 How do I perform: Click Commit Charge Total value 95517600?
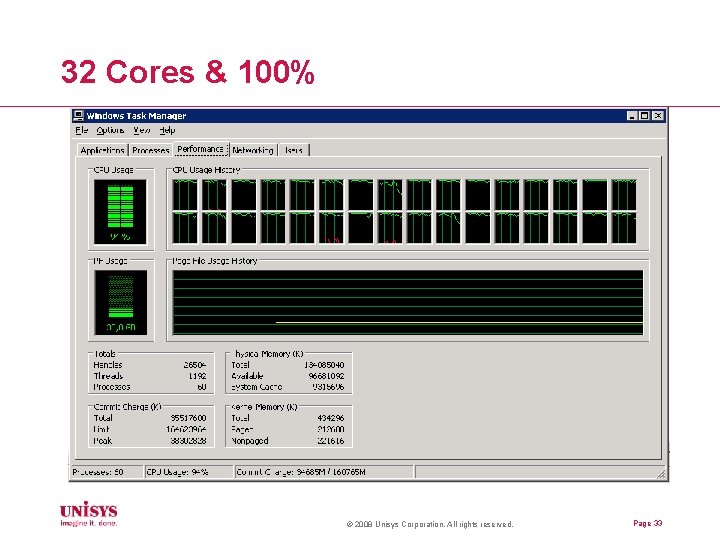pos(188,418)
